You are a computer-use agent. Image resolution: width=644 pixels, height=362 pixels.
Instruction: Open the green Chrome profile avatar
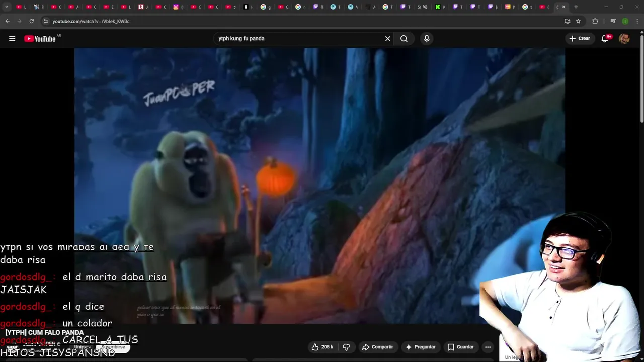pyautogui.click(x=625, y=21)
